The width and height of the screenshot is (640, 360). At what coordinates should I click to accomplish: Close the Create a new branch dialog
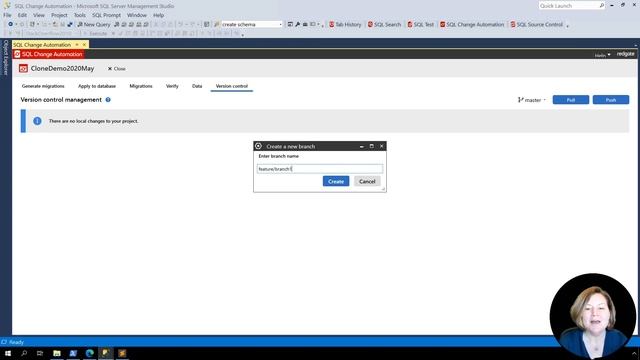point(382,146)
